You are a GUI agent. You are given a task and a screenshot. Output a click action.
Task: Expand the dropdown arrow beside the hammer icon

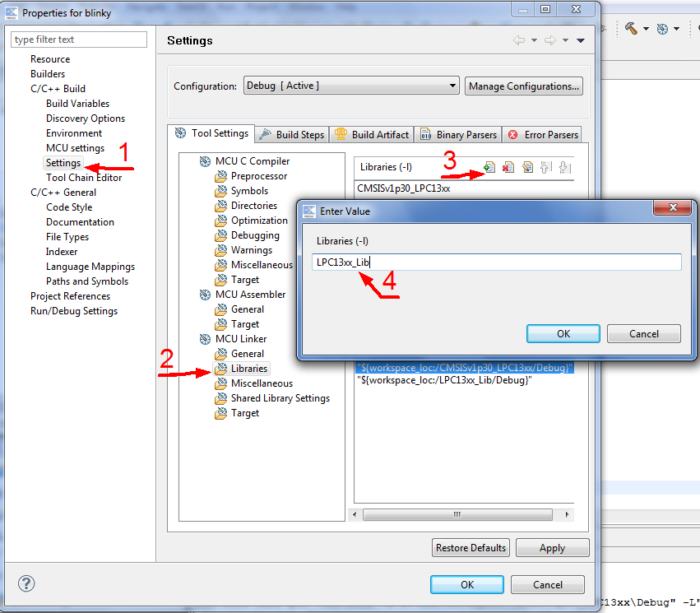(646, 29)
